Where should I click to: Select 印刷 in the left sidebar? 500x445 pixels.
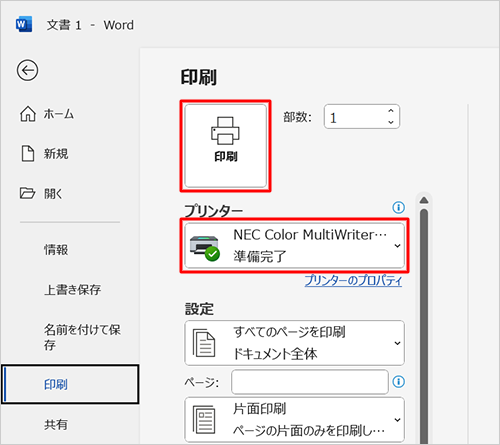[x=70, y=384]
